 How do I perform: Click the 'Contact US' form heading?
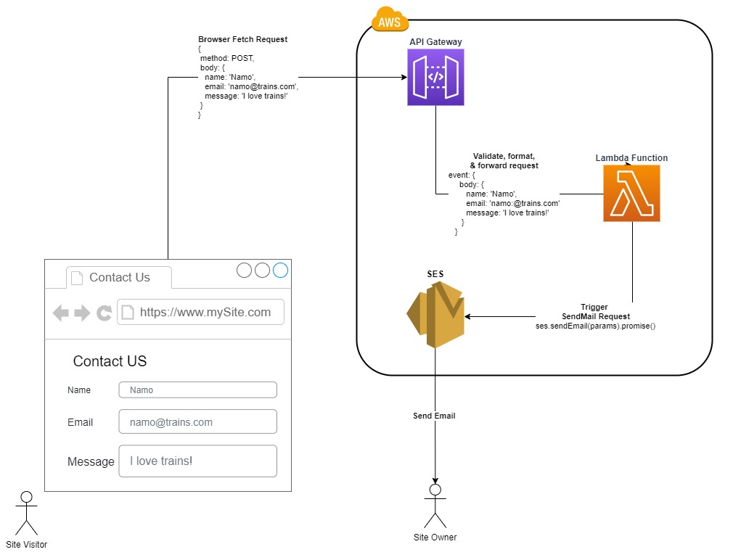[x=110, y=361]
